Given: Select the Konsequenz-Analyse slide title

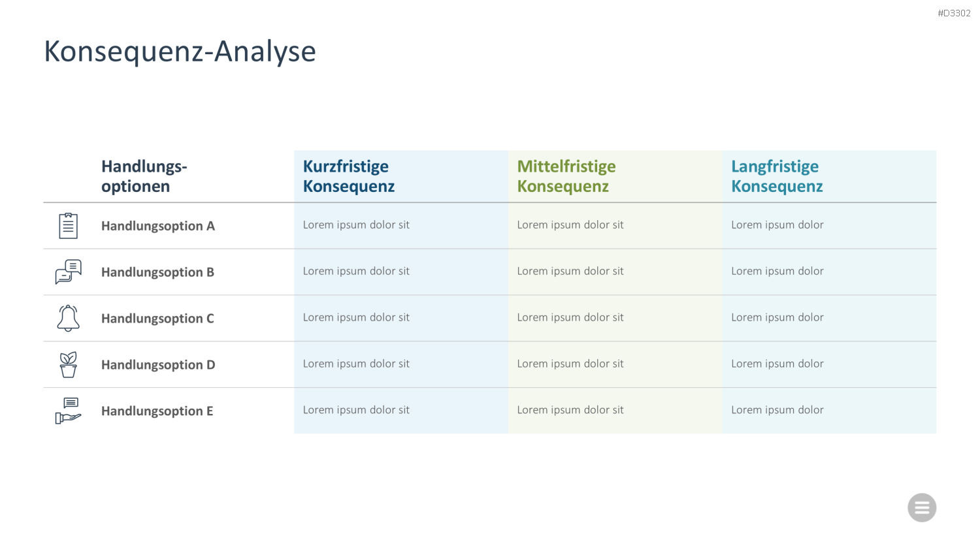Looking at the screenshot, I should click(180, 52).
